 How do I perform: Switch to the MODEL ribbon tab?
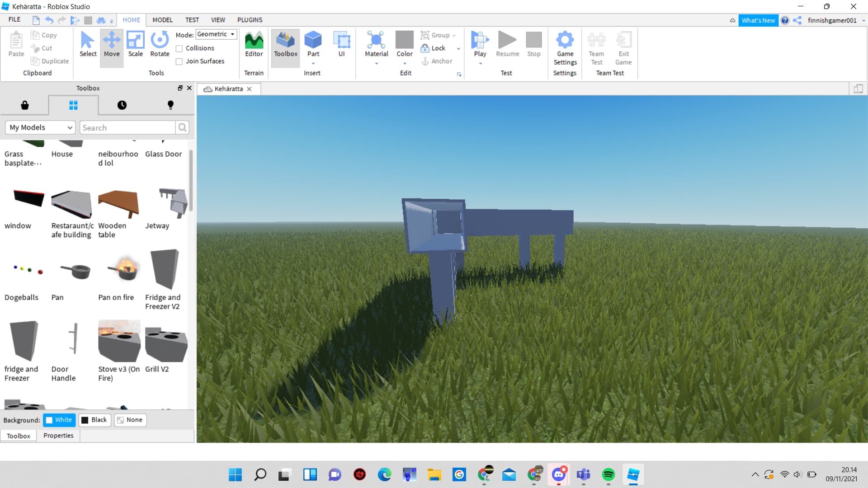(162, 20)
